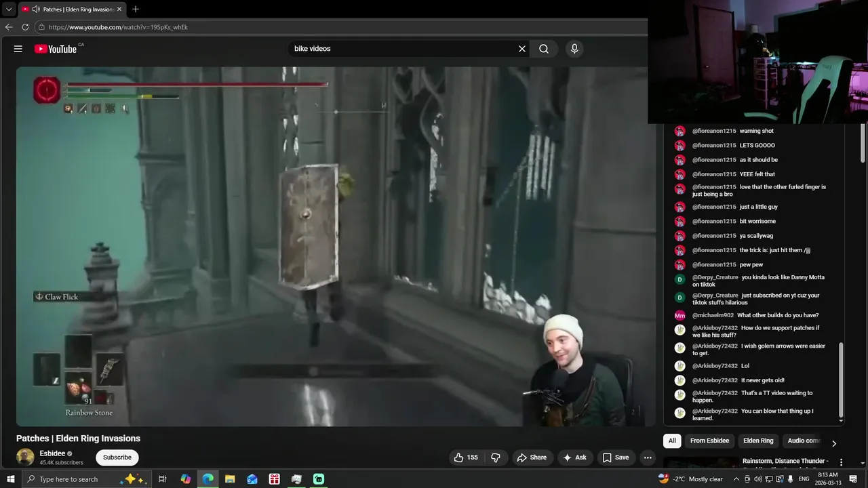Viewport: 868px width, 488px height.
Task: Close the Patches Elden Ring tab
Action: coord(119,9)
